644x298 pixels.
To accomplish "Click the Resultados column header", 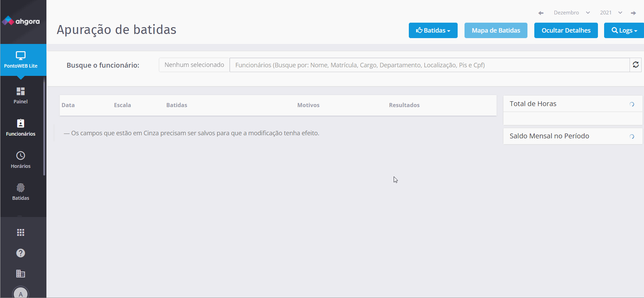I will [x=404, y=105].
